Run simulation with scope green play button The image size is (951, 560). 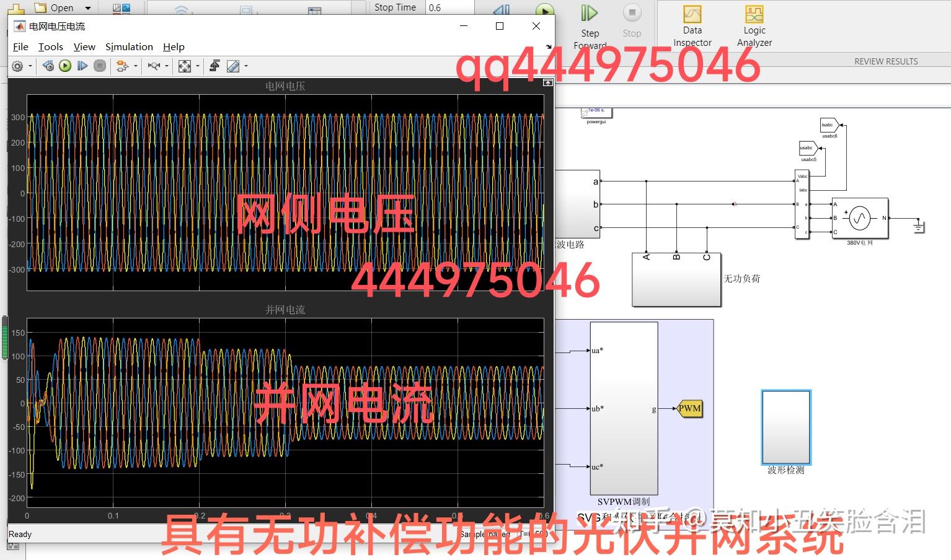point(65,66)
